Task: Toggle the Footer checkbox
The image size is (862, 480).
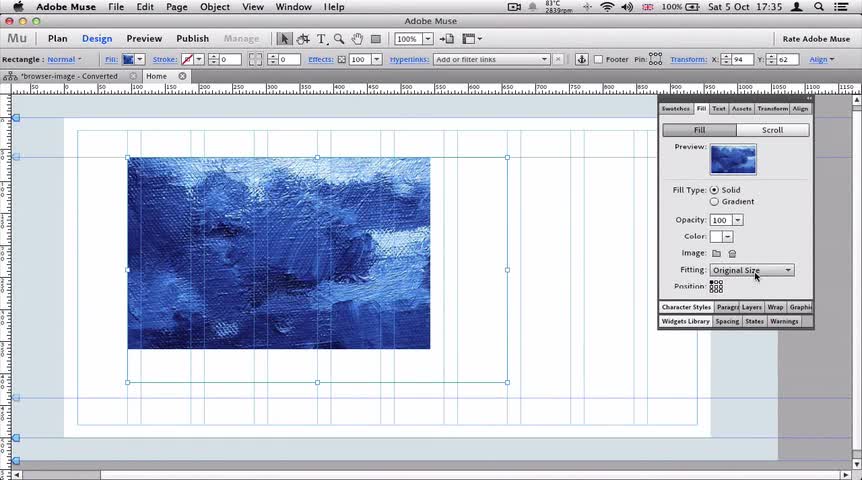Action: pyautogui.click(x=598, y=59)
